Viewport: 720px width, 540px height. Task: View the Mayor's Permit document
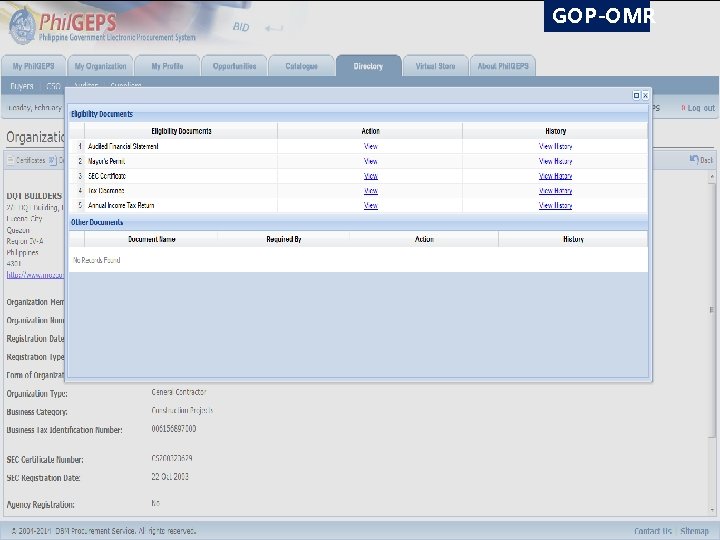coord(370,161)
